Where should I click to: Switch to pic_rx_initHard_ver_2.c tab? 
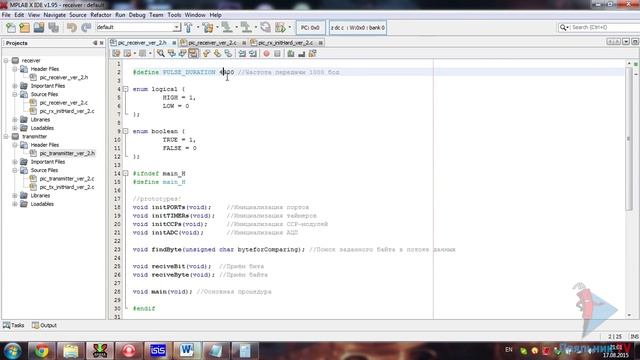pyautogui.click(x=285, y=42)
